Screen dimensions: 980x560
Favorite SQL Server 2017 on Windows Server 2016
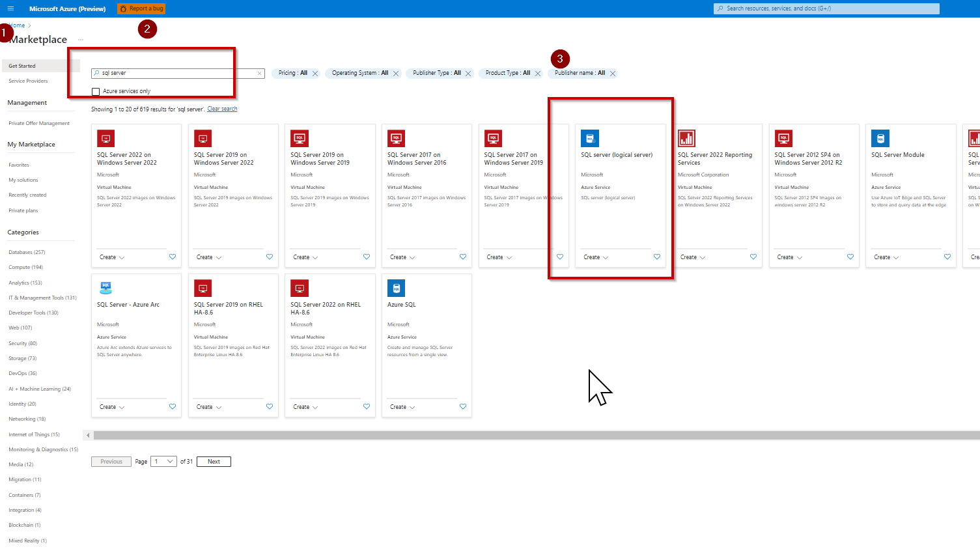pos(463,257)
